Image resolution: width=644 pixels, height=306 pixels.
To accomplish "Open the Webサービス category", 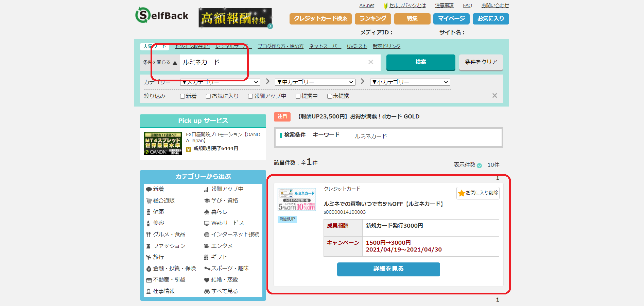I will [224, 223].
